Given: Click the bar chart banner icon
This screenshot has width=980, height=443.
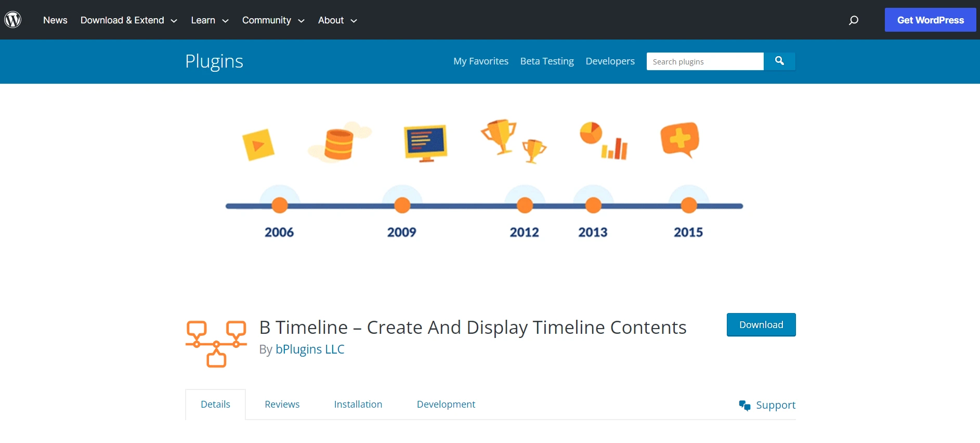Looking at the screenshot, I should coord(615,149).
